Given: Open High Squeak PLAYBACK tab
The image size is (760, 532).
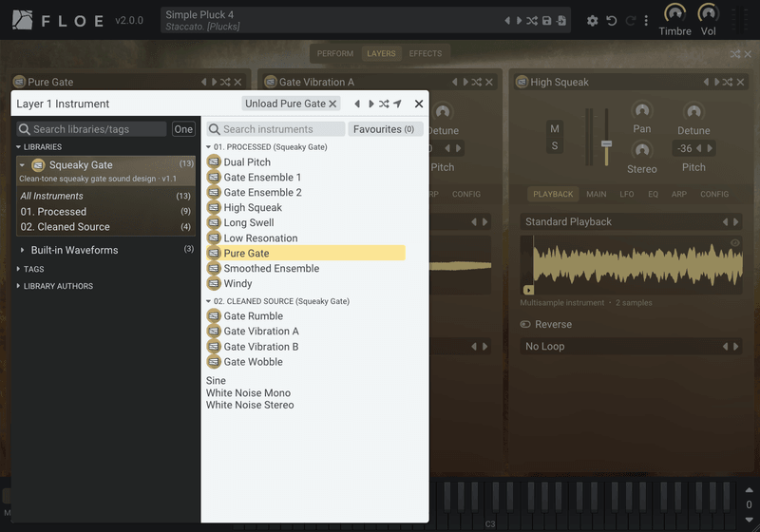Looking at the screenshot, I should pyautogui.click(x=553, y=195).
